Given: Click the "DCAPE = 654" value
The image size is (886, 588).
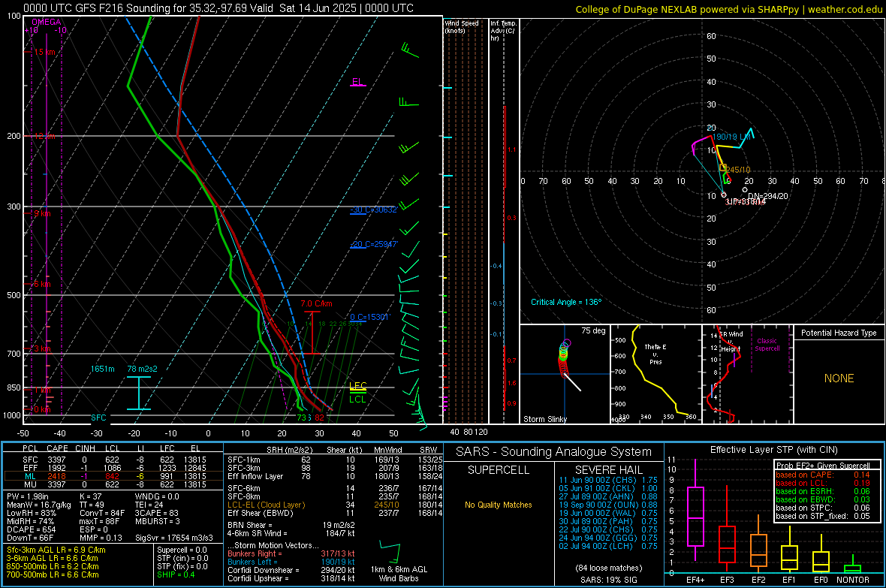Looking at the screenshot, I should tap(31, 529).
